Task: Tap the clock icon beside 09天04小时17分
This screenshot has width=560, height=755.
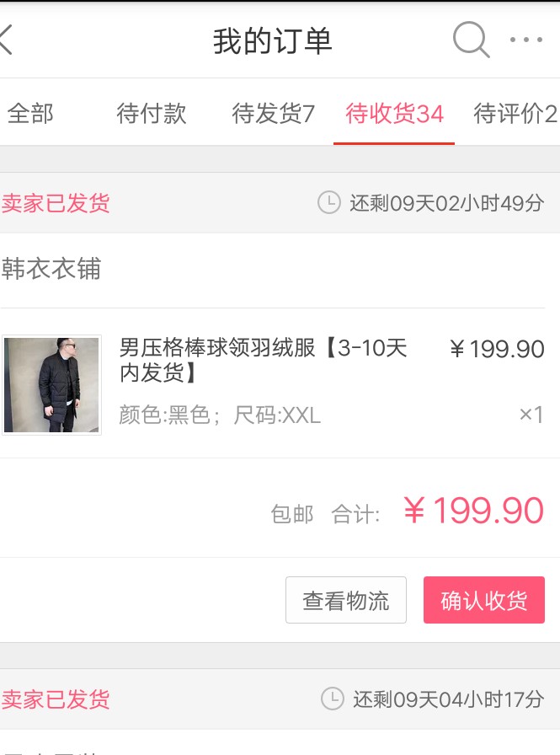Action: click(x=333, y=699)
